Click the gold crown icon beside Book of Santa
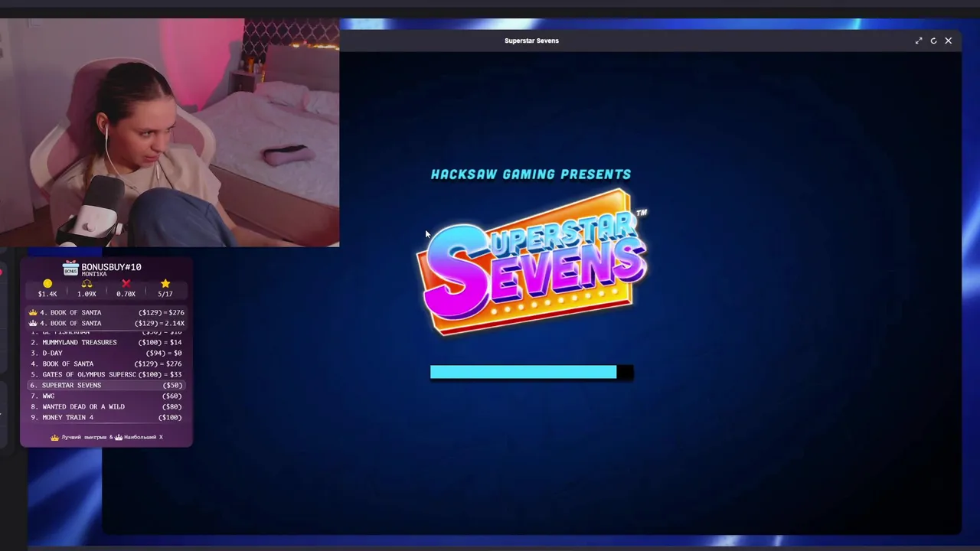The width and height of the screenshot is (980, 551). 33,312
